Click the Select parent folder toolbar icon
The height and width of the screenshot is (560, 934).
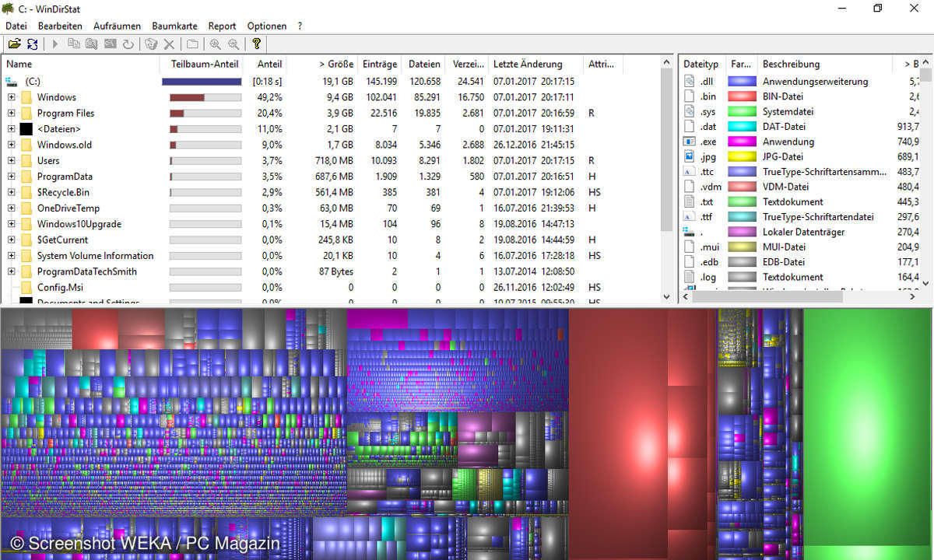[192, 44]
